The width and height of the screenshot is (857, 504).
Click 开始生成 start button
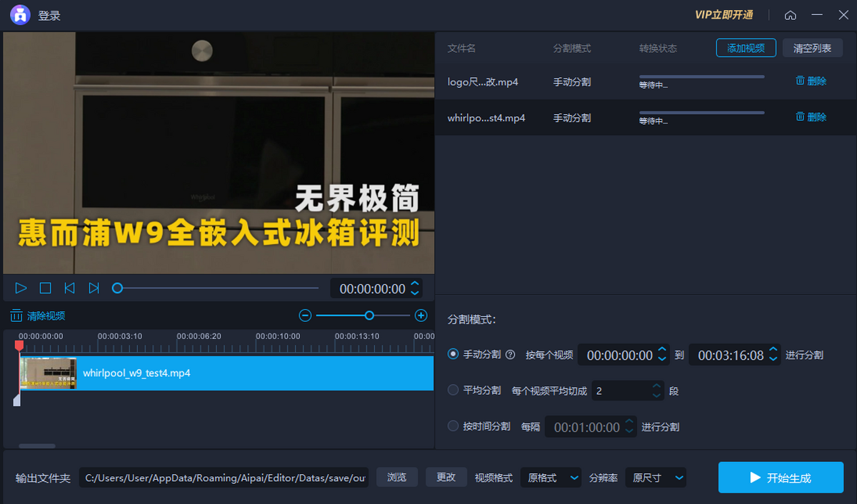click(x=781, y=478)
